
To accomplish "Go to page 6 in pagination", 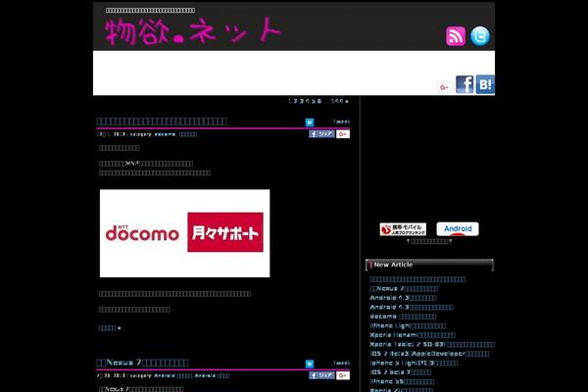I will coord(319,101).
